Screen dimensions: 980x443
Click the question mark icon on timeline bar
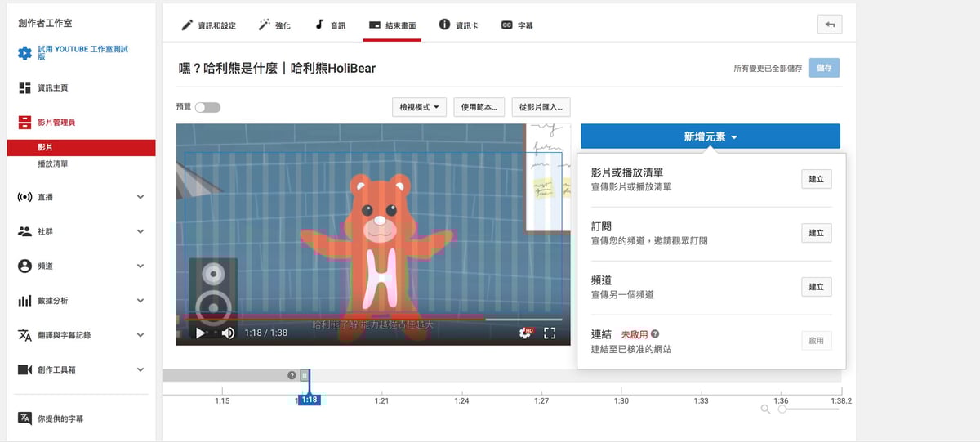[292, 375]
